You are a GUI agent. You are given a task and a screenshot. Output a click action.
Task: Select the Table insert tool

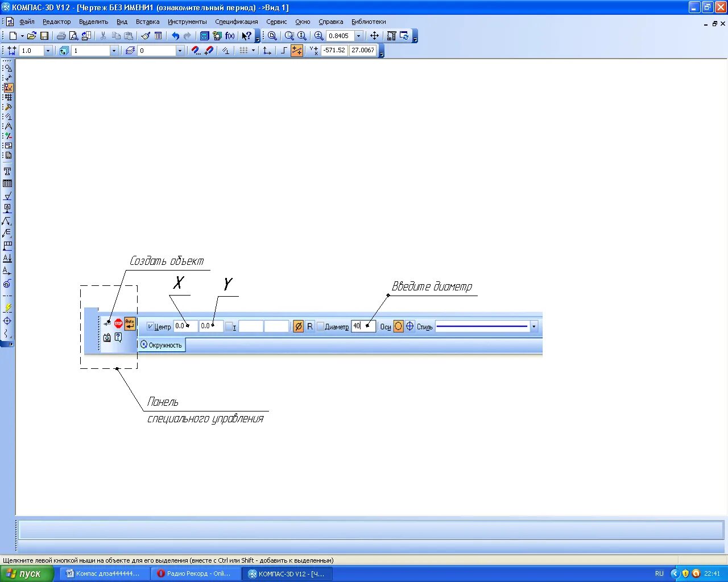click(7, 184)
